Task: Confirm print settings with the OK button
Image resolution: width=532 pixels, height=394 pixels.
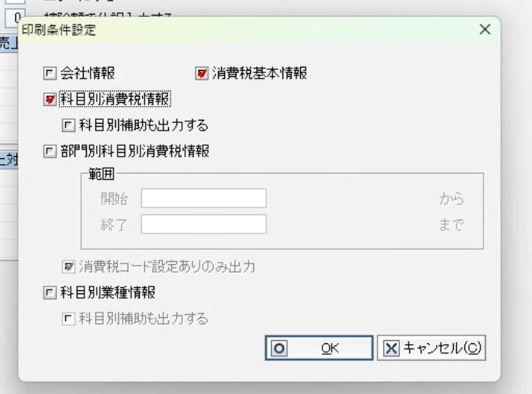Action: point(319,347)
